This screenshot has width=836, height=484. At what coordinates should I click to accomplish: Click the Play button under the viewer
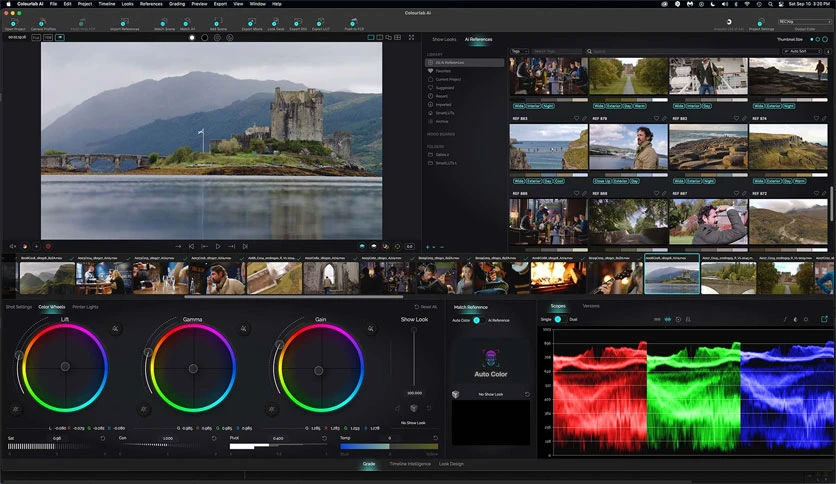coord(218,246)
